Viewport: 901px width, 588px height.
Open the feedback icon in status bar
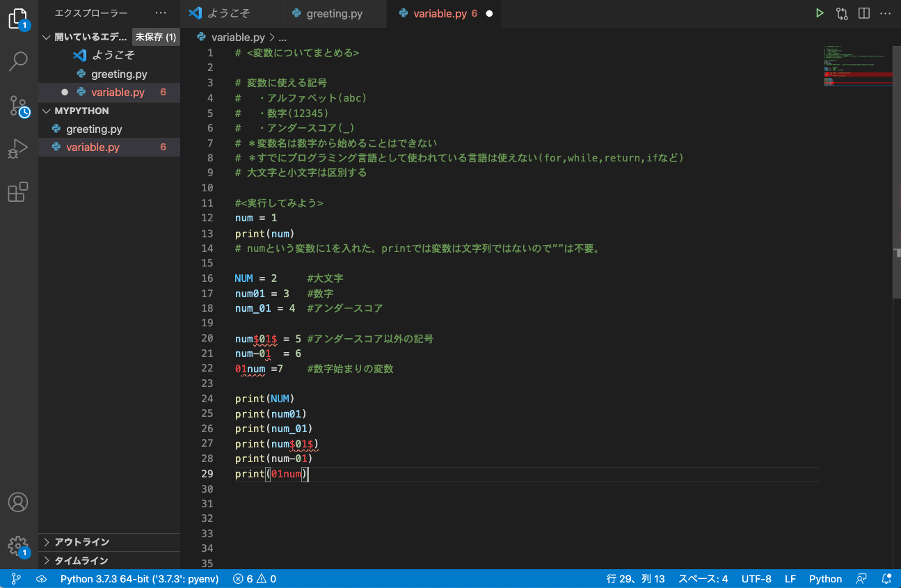coord(861,579)
